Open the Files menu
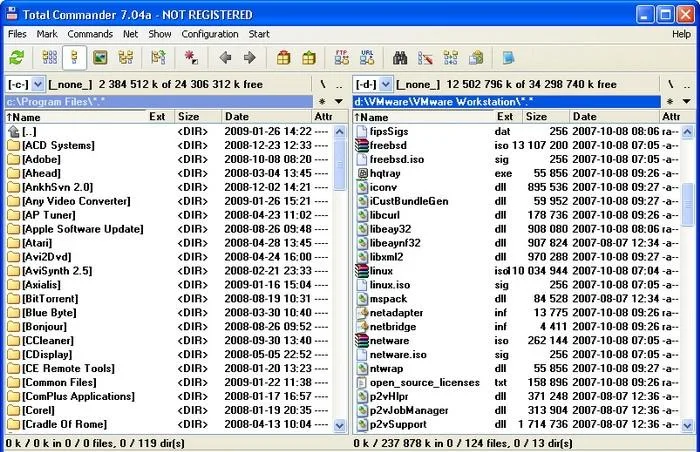This screenshot has height=452, width=700. click(x=17, y=34)
